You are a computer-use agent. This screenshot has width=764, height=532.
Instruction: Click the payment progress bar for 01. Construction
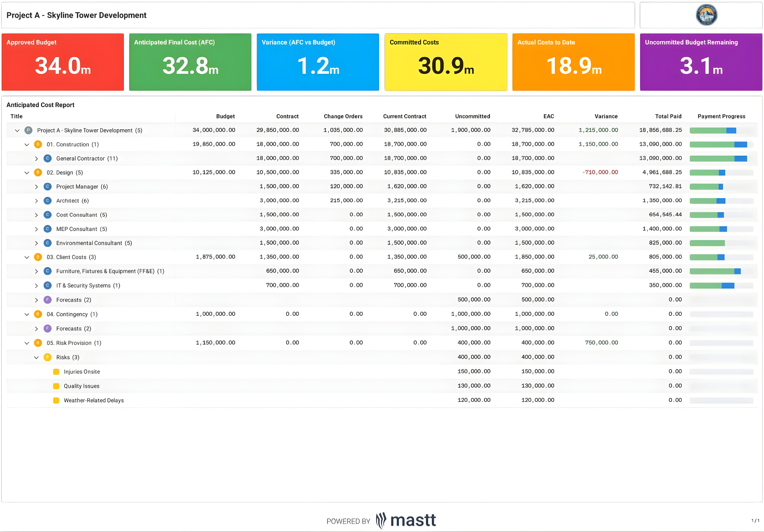point(719,144)
